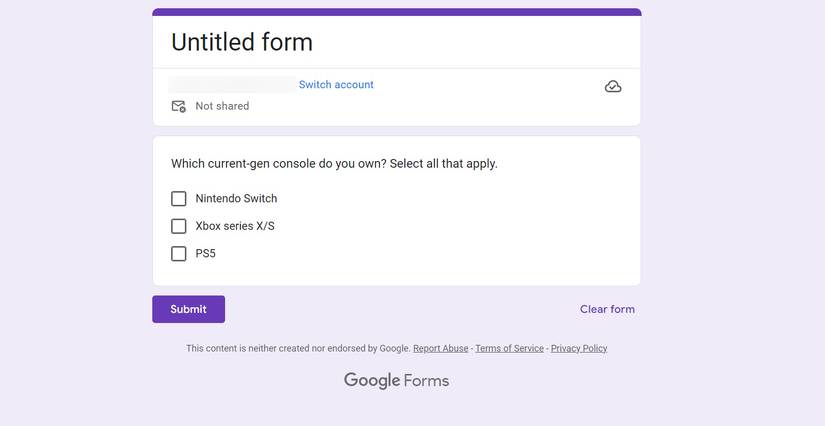
Task: Click the Clear form button
Action: coord(607,309)
